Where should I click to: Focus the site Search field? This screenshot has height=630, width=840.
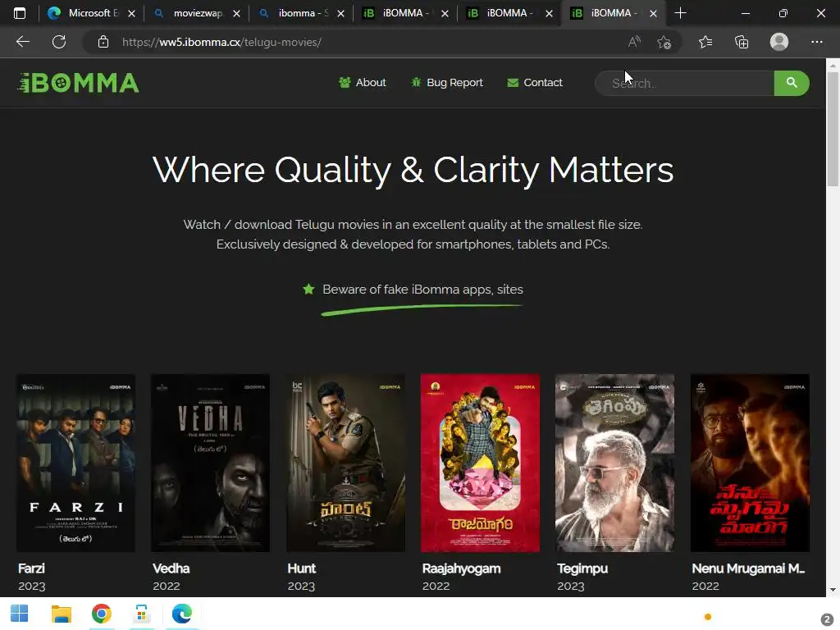pyautogui.click(x=685, y=83)
